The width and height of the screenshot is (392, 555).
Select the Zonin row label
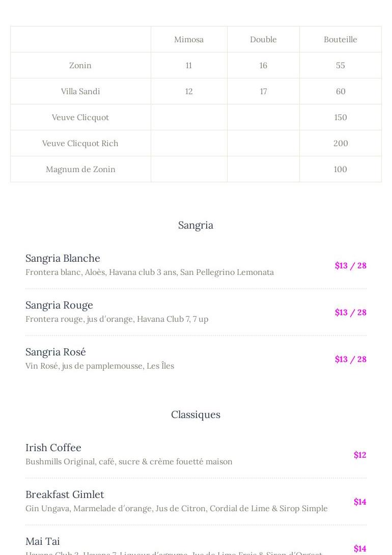point(80,65)
